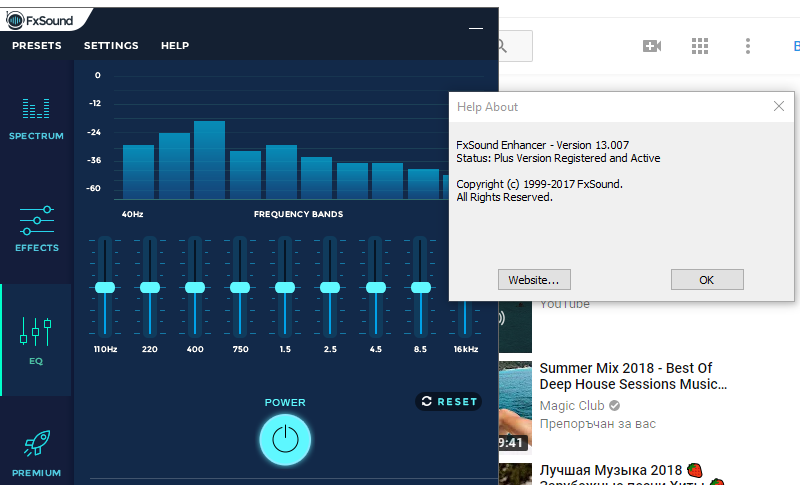
Task: Click the Website... button in Help About
Action: coord(534,279)
